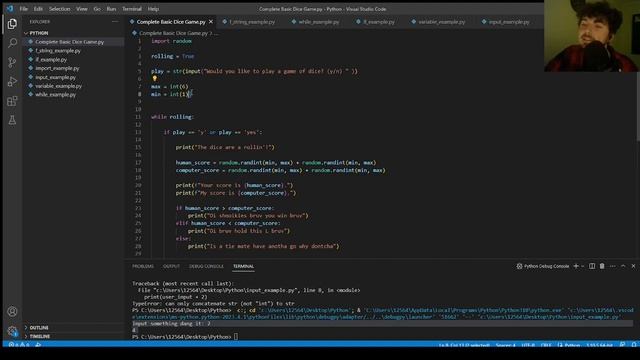Open the Terminal menu
640x360 pixels.
coord(132,9)
